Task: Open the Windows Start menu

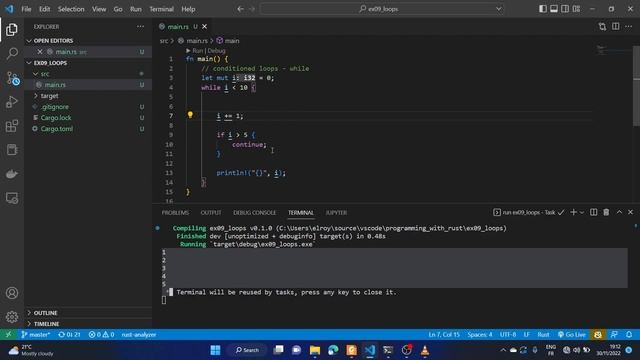Action: coord(216,350)
